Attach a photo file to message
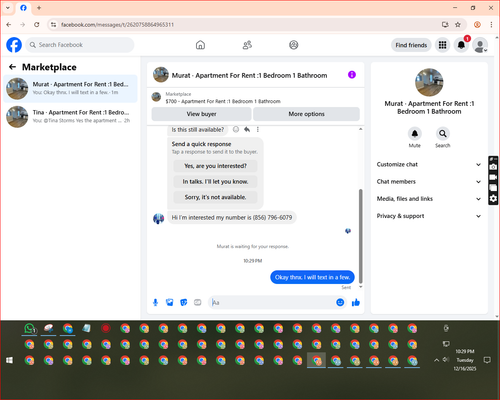 pos(170,302)
